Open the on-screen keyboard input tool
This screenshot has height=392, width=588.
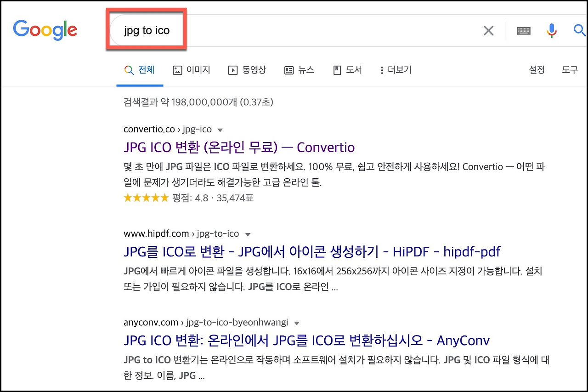(x=524, y=31)
